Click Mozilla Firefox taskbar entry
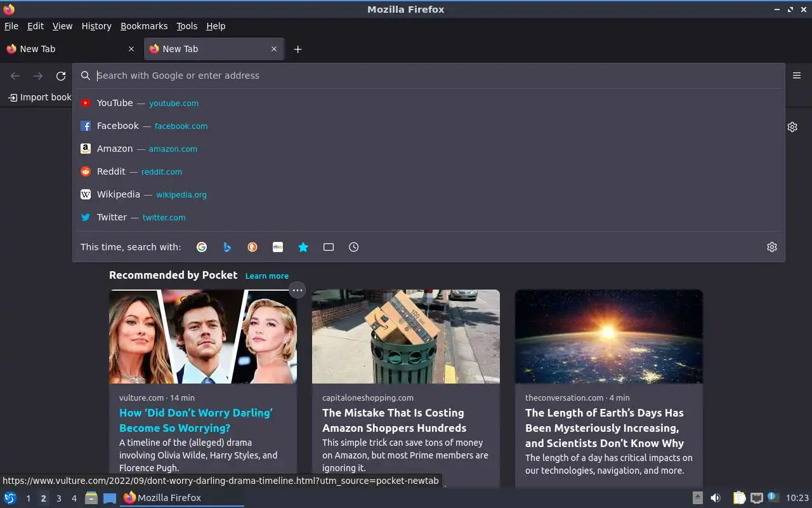 182,498
